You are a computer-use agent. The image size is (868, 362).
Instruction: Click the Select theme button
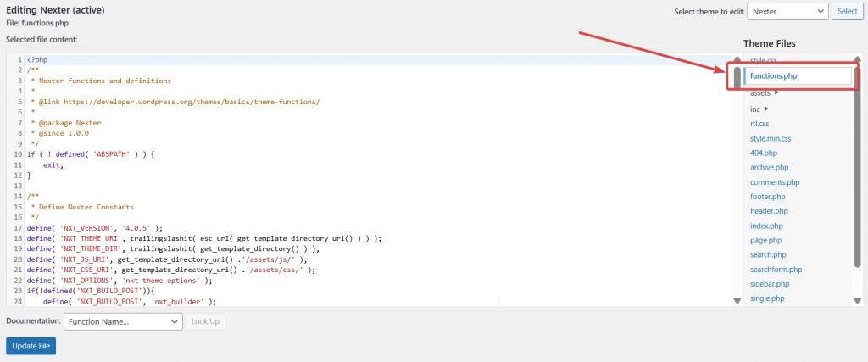(848, 11)
